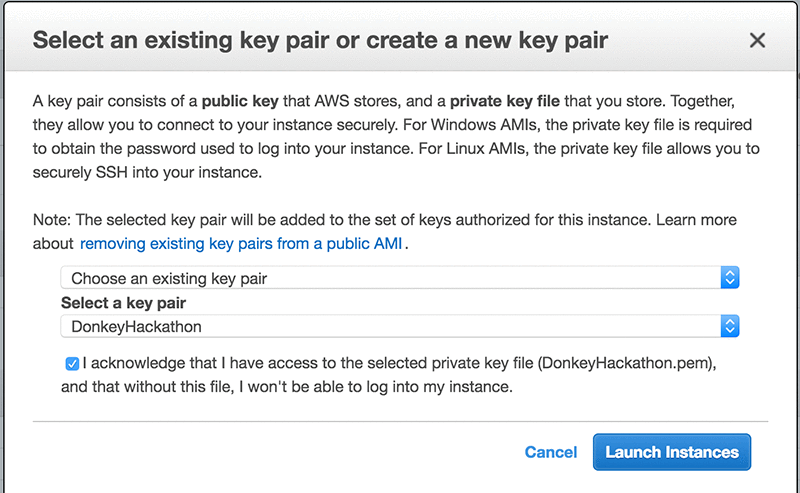Click the Launch Instances button
The height and width of the screenshot is (493, 800).
click(x=671, y=452)
